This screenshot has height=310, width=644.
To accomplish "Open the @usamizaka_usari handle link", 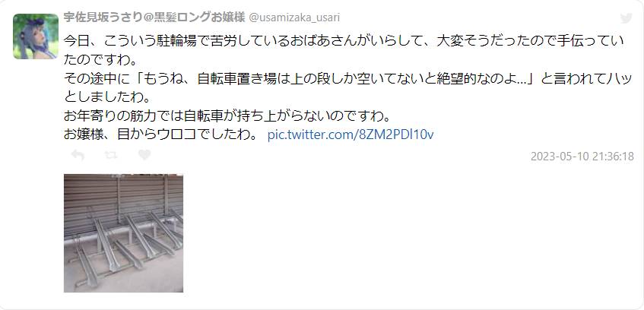I will (x=294, y=18).
